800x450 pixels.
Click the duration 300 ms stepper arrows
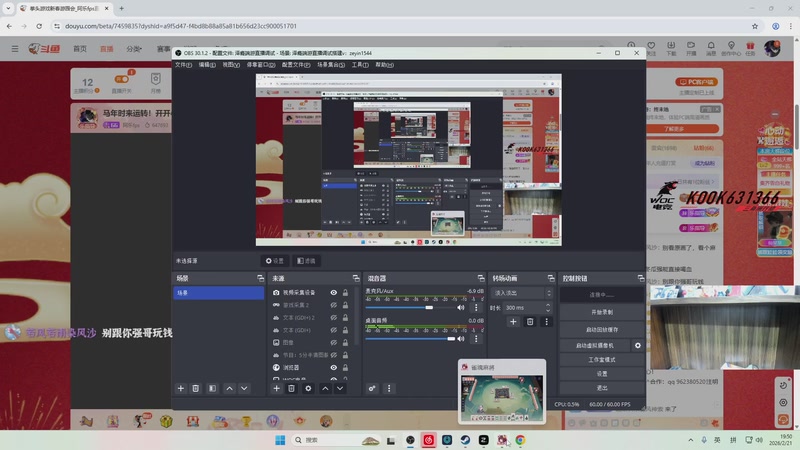coord(548,308)
